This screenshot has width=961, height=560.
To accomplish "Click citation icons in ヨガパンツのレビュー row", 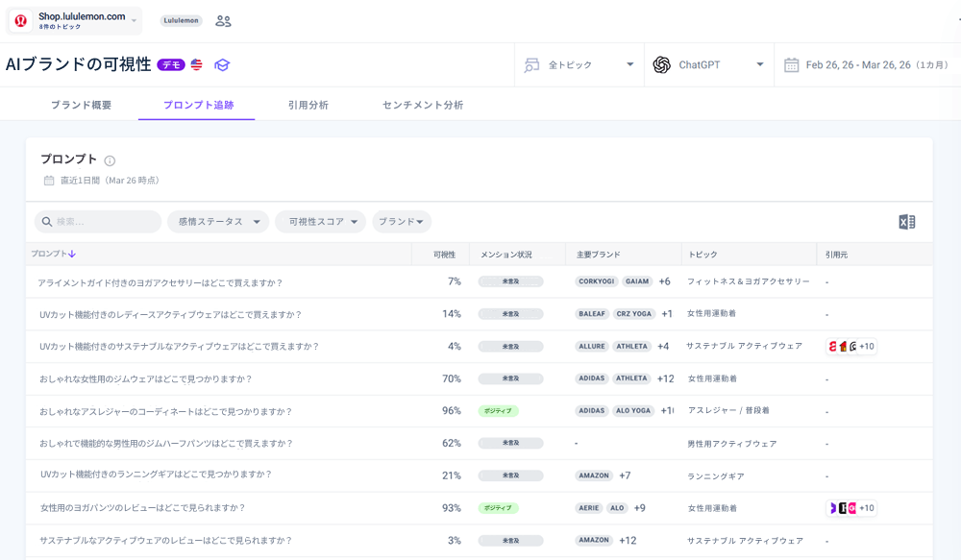I will pyautogui.click(x=851, y=508).
